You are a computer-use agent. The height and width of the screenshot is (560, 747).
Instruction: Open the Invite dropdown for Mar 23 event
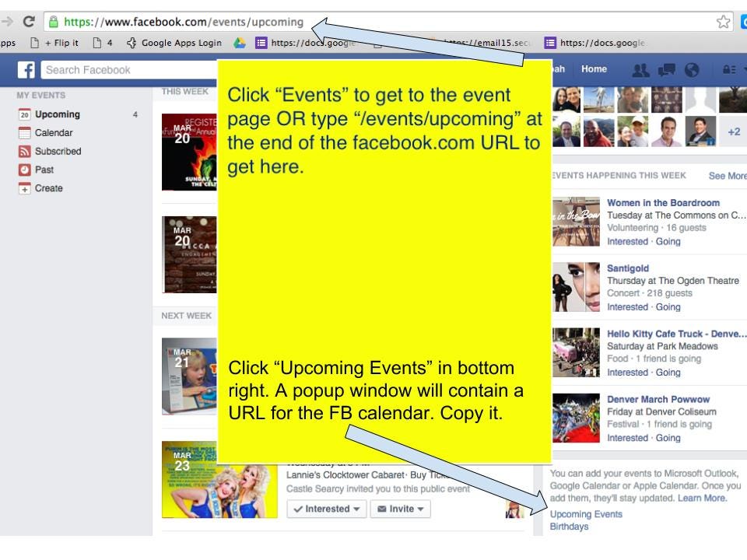tap(400, 509)
